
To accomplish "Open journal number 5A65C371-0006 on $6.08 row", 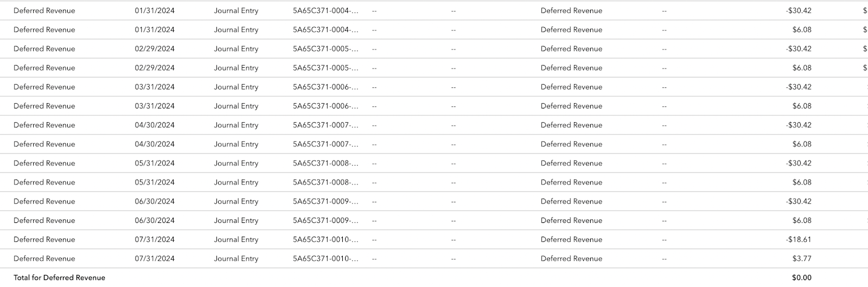I will [325, 106].
